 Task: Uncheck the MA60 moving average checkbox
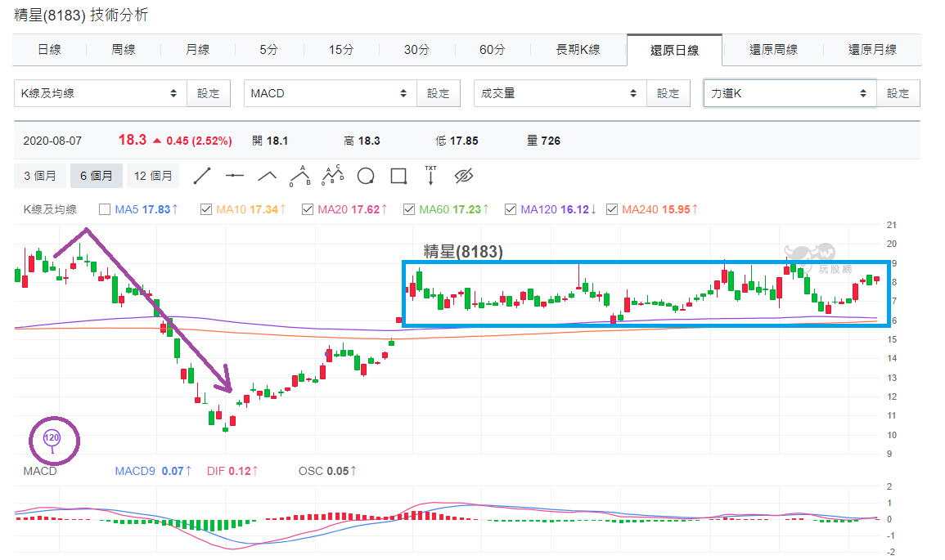(409, 209)
